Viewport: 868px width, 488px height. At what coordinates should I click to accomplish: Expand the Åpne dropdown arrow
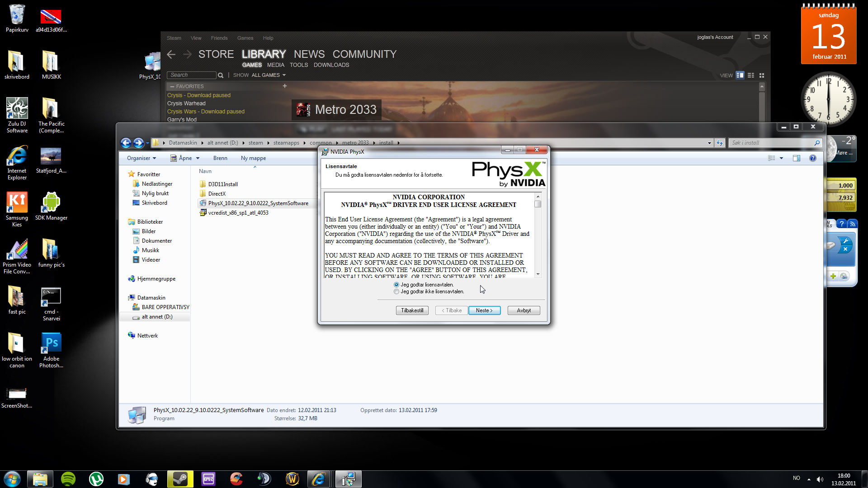(198, 158)
